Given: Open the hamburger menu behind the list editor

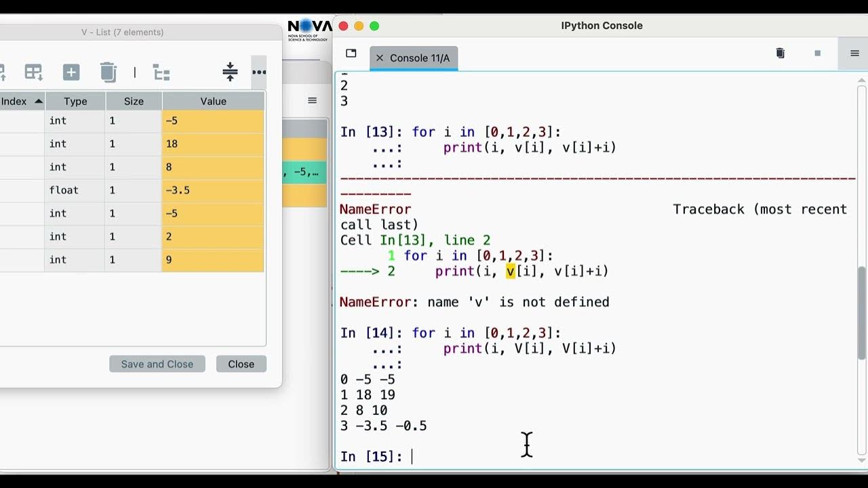Looking at the screenshot, I should coord(312,100).
